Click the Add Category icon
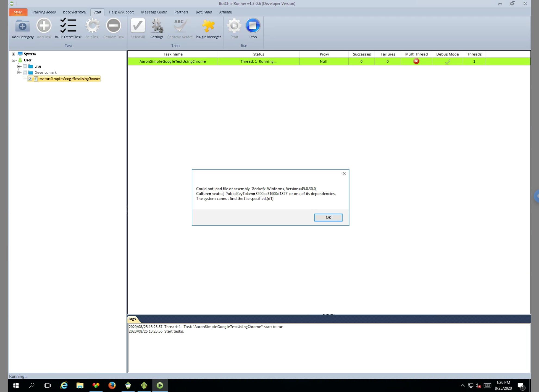The image size is (539, 392). click(x=22, y=26)
